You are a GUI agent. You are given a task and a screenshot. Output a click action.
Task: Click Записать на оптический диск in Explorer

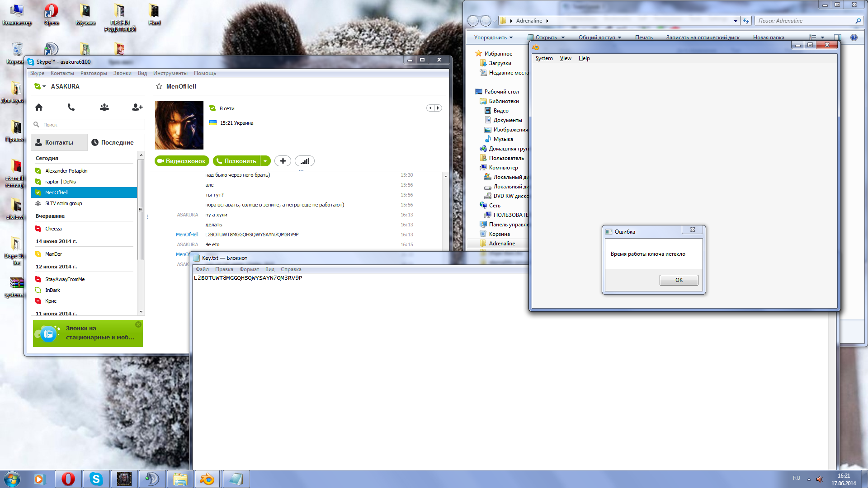point(703,38)
